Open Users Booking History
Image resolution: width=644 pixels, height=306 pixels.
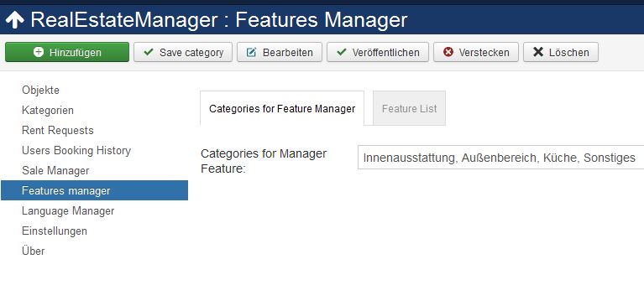click(76, 150)
